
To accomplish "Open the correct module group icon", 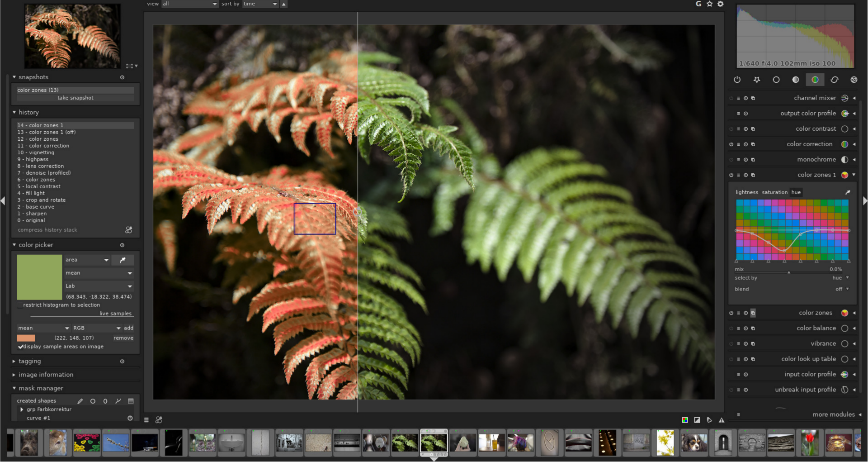I will pyautogui.click(x=835, y=80).
